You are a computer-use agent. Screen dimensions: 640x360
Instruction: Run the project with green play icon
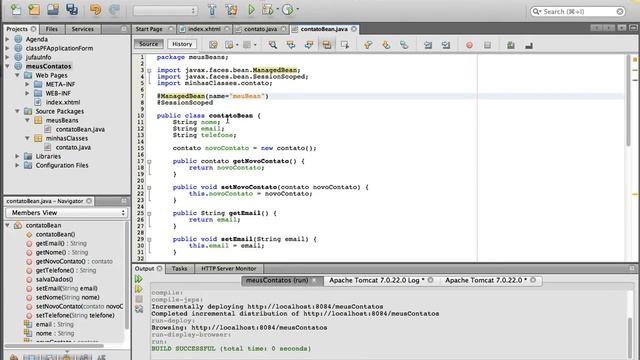point(251,9)
